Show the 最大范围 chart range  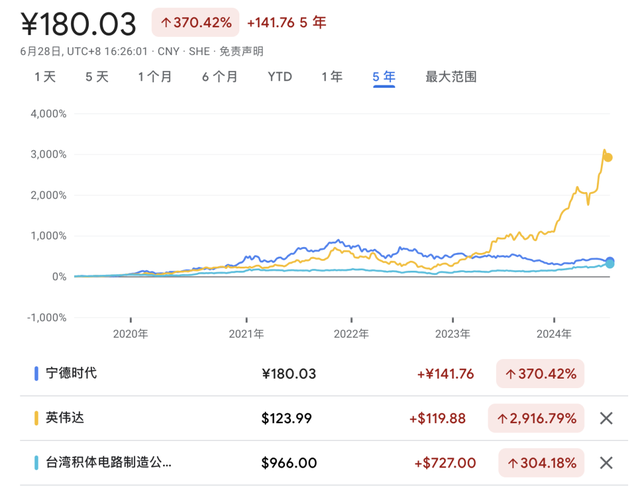pos(451,76)
